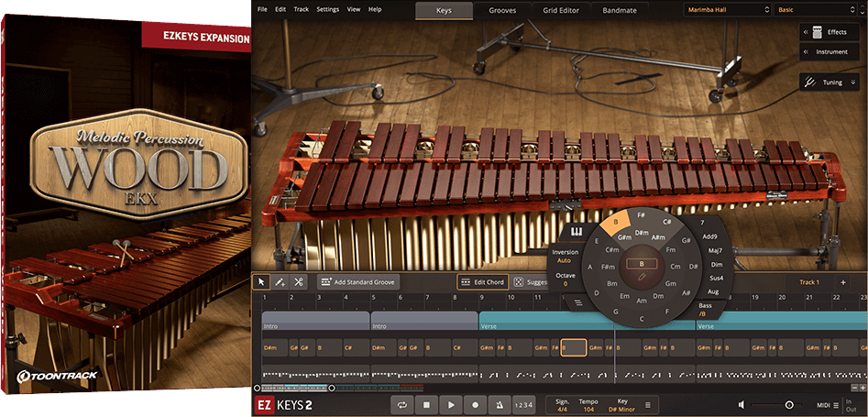Click the chord name field showing B
Viewport: 868px width, 417px height.
pos(642,264)
